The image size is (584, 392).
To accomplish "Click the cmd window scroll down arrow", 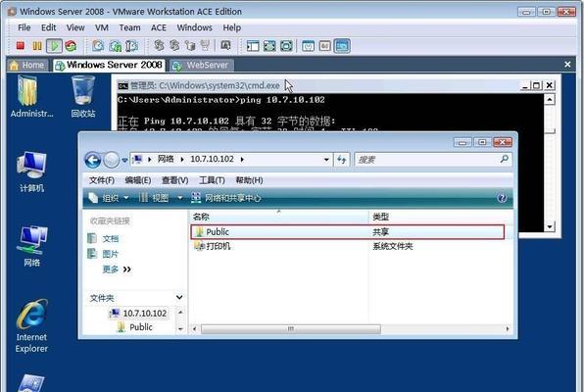I will (550, 226).
